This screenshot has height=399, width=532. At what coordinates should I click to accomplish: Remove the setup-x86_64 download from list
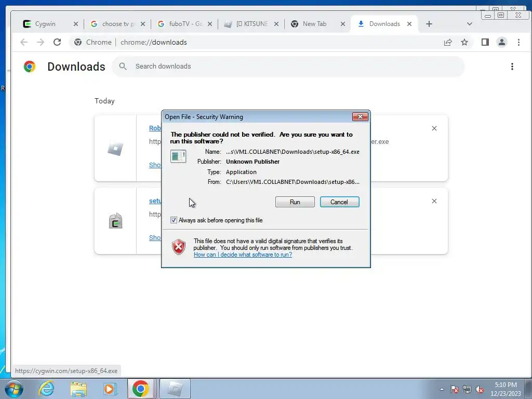pos(434,201)
